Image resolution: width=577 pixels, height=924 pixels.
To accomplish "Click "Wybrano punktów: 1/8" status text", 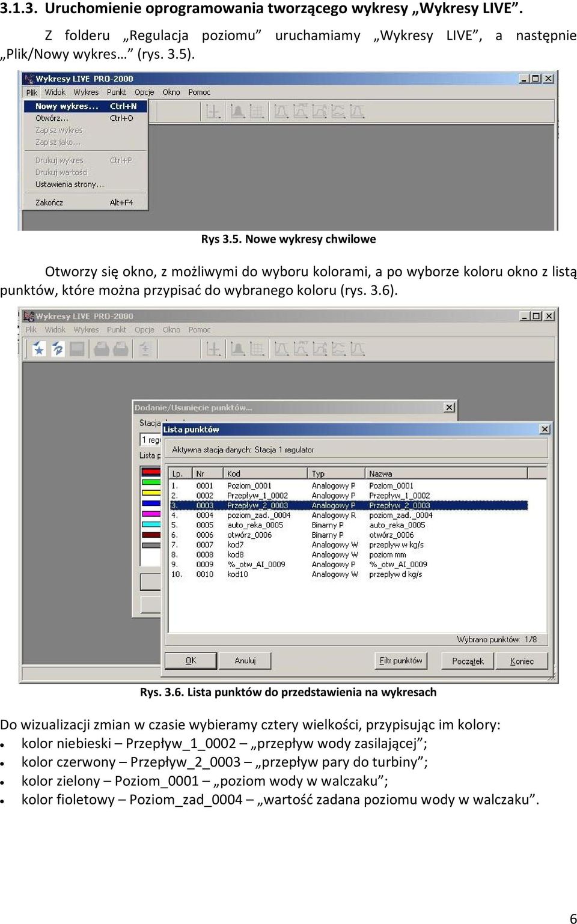I will pos(496,639).
